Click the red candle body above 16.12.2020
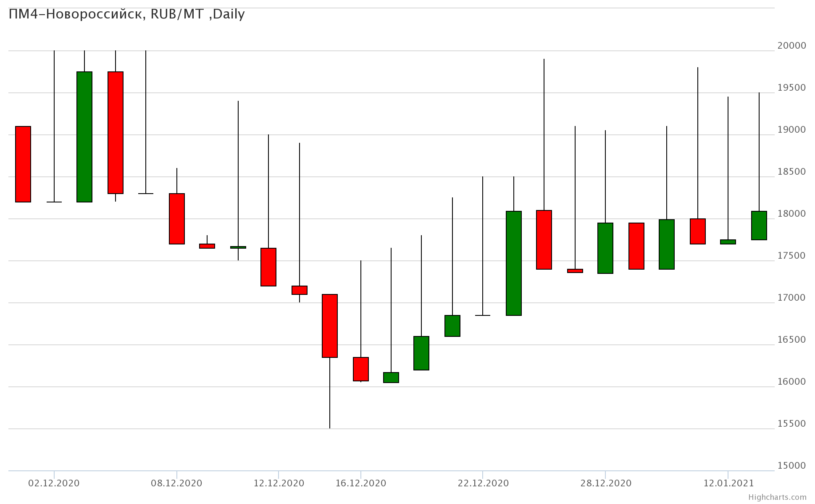 pos(361,369)
